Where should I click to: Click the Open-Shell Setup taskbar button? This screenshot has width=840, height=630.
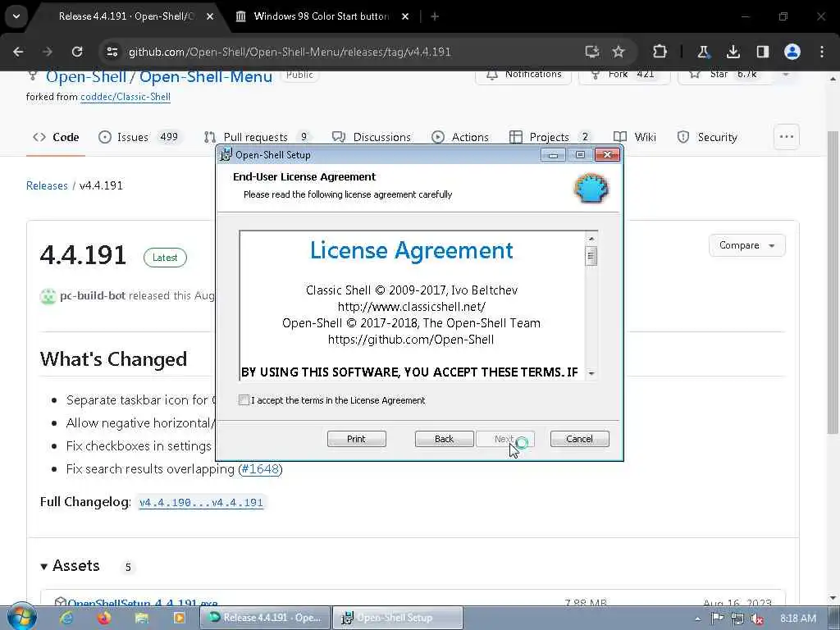[x=398, y=618]
